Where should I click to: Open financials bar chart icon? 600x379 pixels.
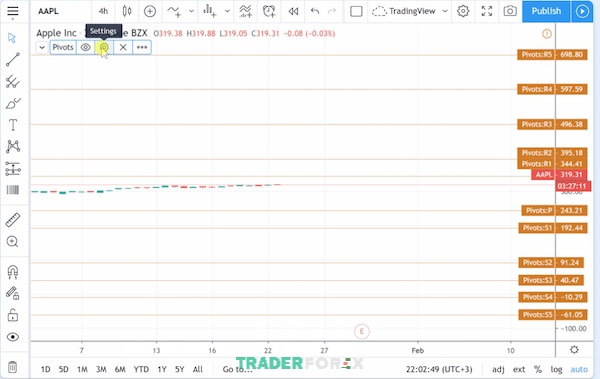point(210,11)
